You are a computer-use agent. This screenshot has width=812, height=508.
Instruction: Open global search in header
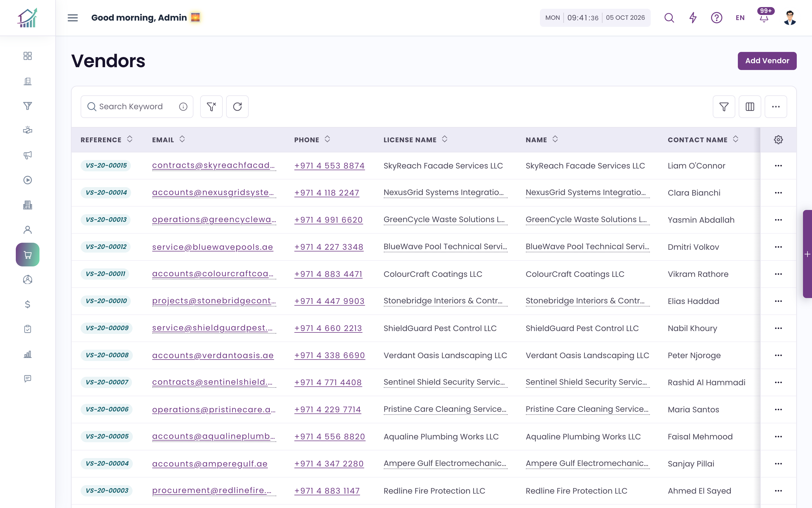pyautogui.click(x=669, y=18)
